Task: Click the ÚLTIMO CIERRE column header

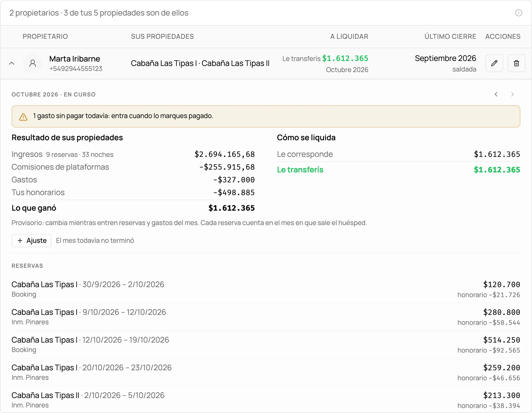Action: (x=450, y=37)
